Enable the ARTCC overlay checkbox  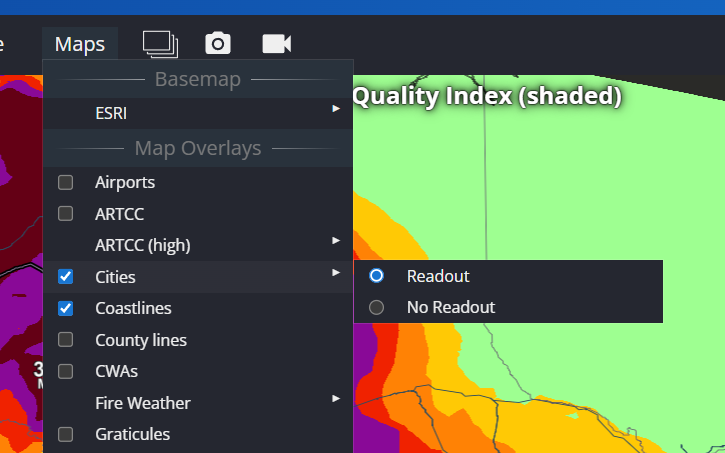(65, 214)
